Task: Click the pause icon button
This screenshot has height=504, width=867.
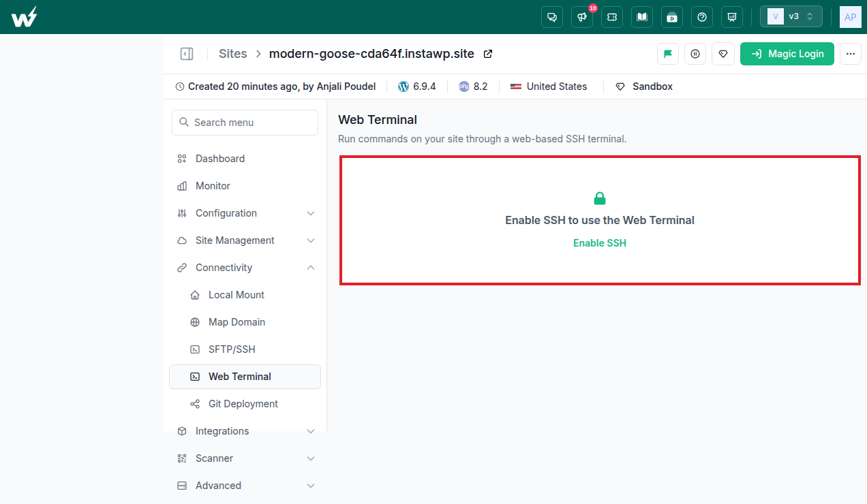Action: pyautogui.click(x=695, y=54)
